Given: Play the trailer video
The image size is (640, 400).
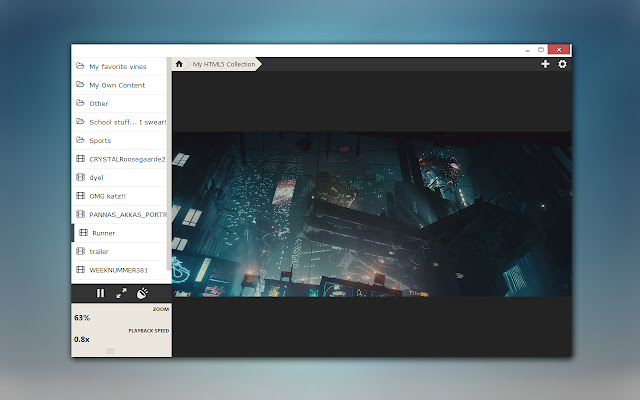Looking at the screenshot, I should [x=119, y=251].
